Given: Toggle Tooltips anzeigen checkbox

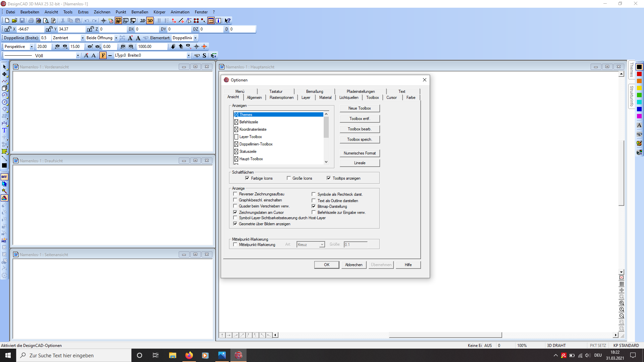Looking at the screenshot, I should tap(329, 178).
